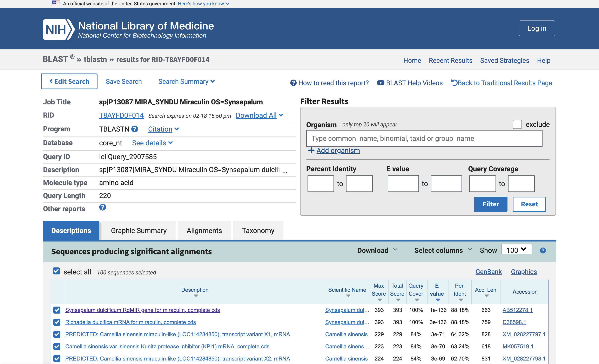Uncheck the Richadella dulcifica mRNA row checkbox
The width and height of the screenshot is (599, 364).
[57, 322]
